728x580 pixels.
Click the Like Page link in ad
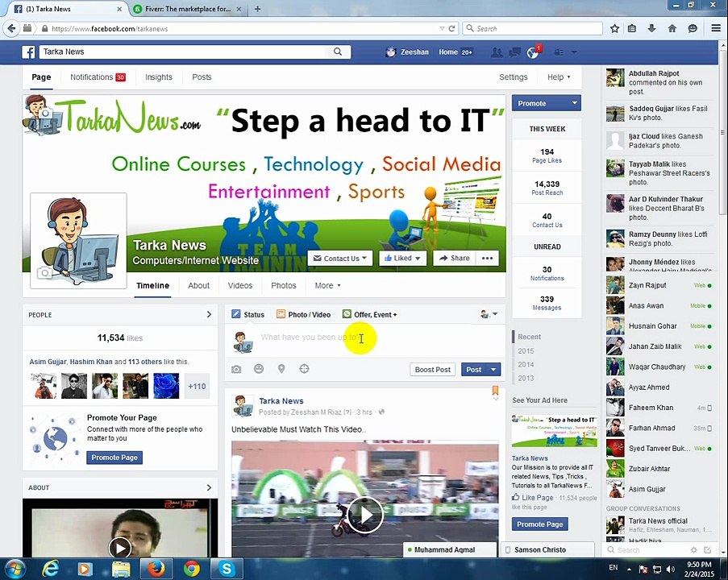(533, 497)
